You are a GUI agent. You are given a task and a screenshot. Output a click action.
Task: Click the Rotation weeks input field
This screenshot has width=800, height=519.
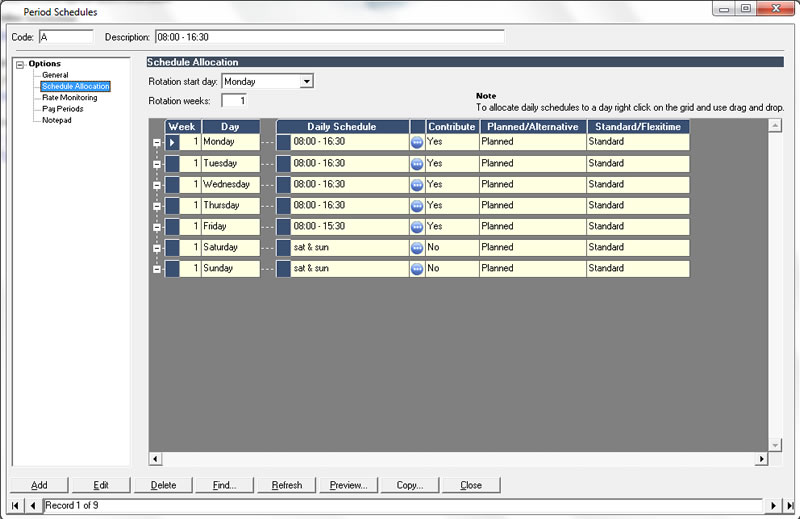pos(234,101)
